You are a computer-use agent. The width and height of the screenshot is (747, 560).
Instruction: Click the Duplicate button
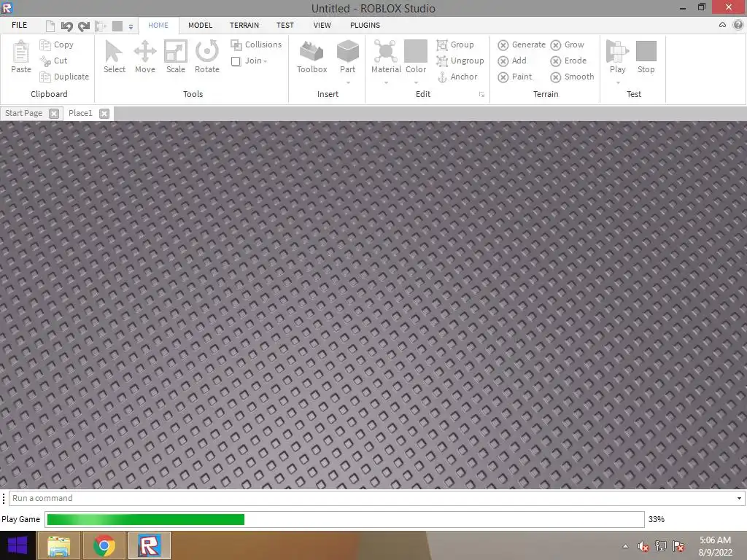click(x=64, y=77)
